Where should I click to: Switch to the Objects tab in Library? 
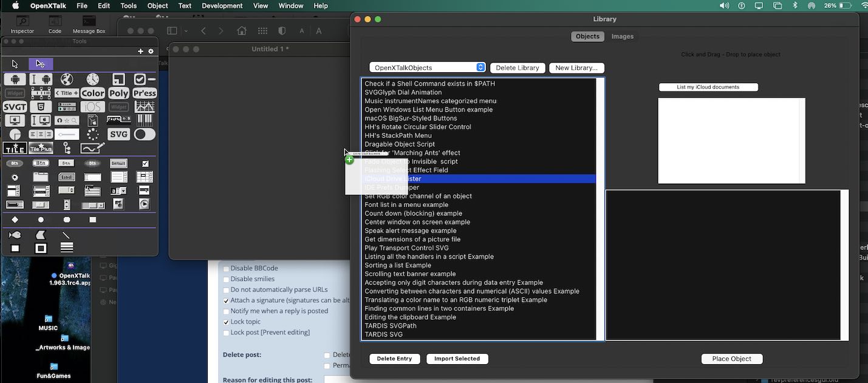tap(587, 36)
